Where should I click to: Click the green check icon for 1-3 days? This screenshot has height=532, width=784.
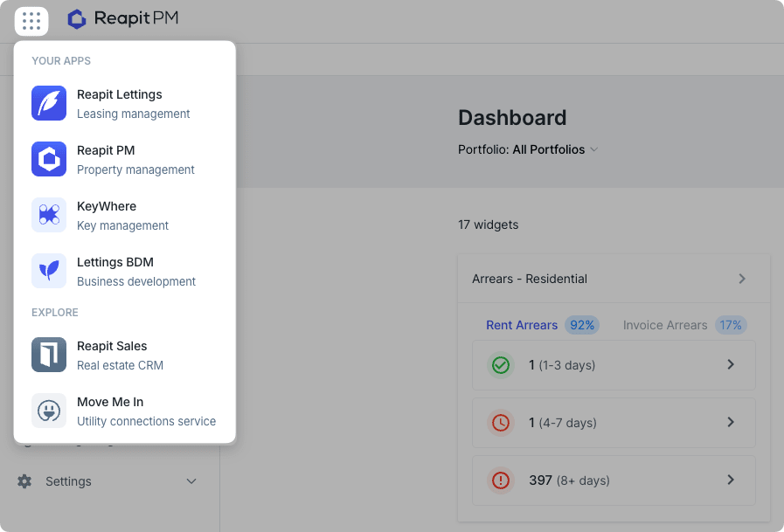point(501,365)
